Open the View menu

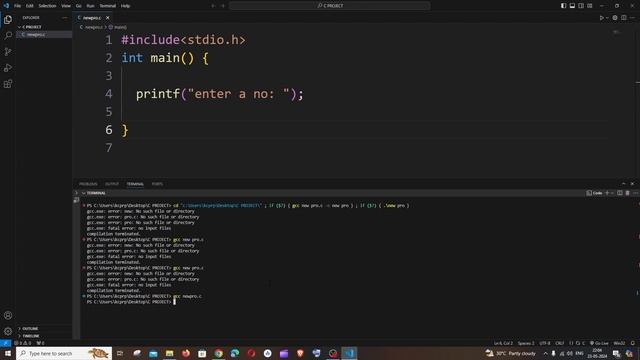(x=66, y=6)
